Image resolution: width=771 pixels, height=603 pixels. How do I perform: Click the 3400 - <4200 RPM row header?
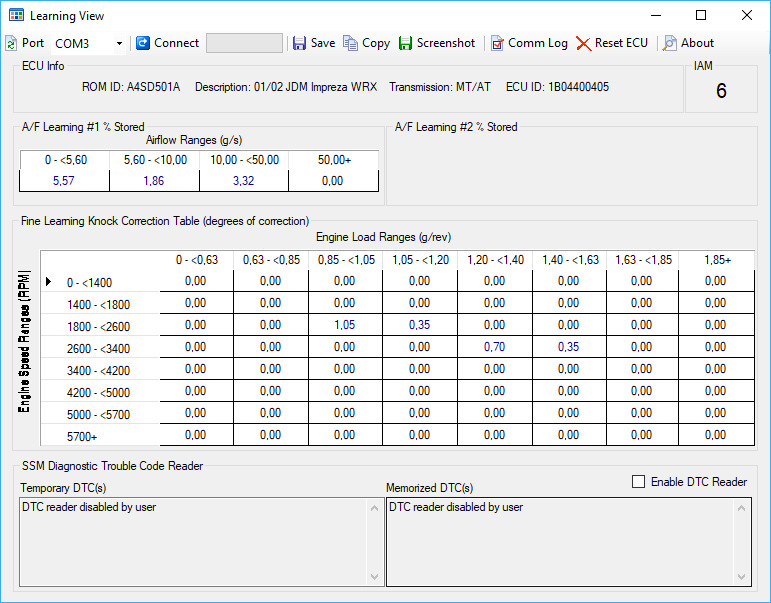pos(98,371)
